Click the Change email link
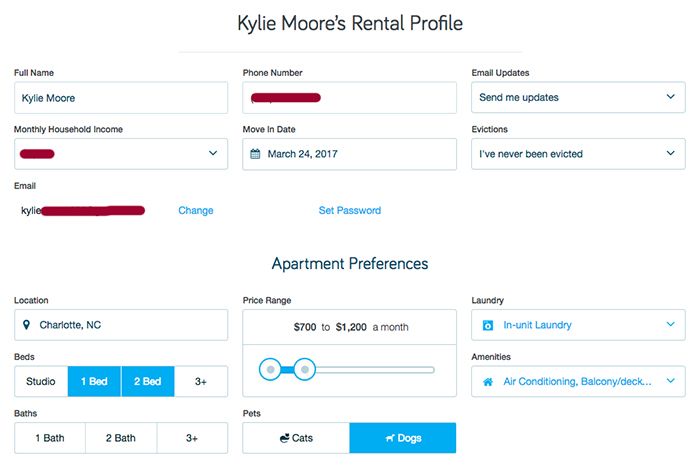 click(196, 211)
